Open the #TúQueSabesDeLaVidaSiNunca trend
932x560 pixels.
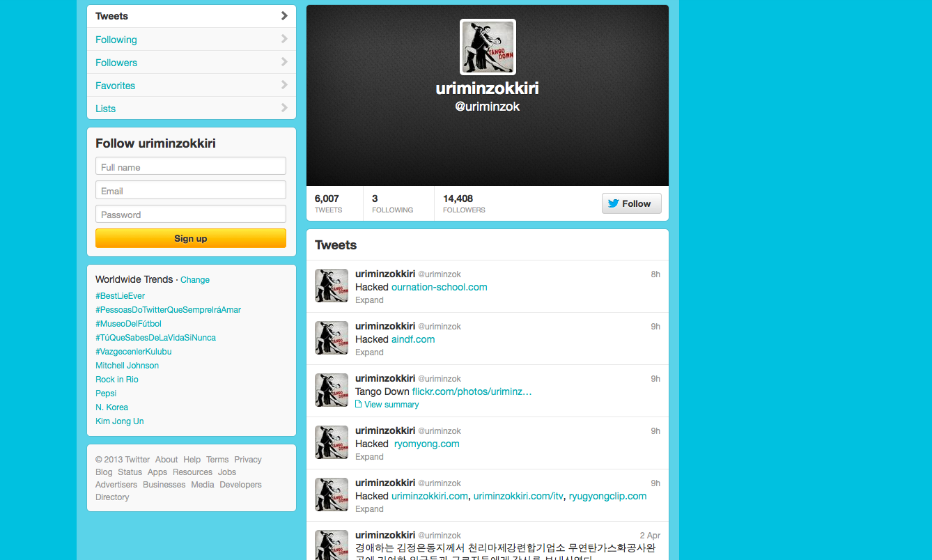click(155, 338)
